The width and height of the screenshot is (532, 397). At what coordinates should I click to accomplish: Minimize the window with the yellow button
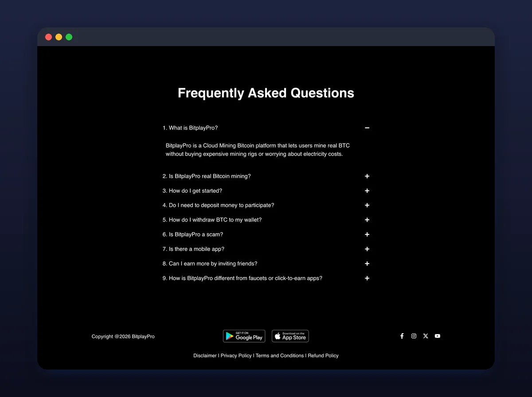pyautogui.click(x=59, y=37)
